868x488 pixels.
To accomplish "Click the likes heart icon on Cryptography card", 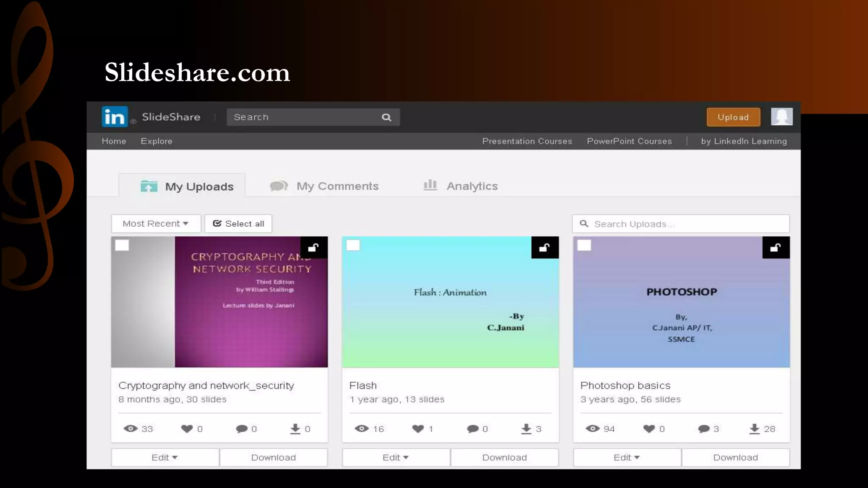I will 187,429.
